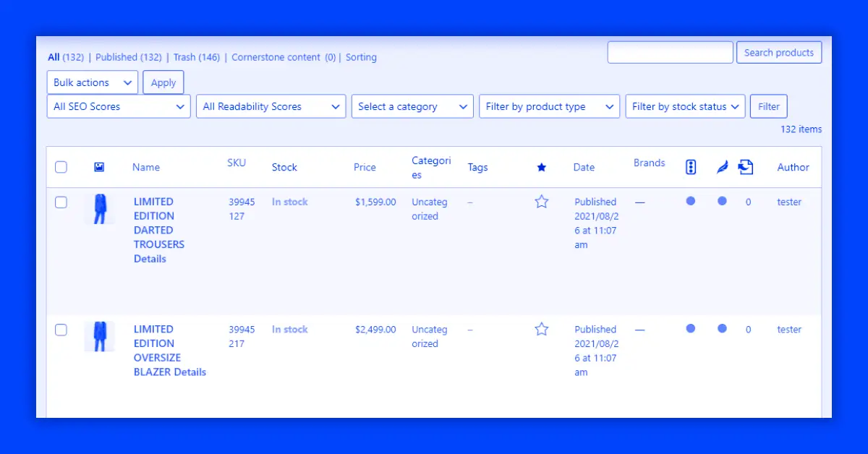Sort products by Price column
Screen dimensions: 868x454
pos(365,167)
